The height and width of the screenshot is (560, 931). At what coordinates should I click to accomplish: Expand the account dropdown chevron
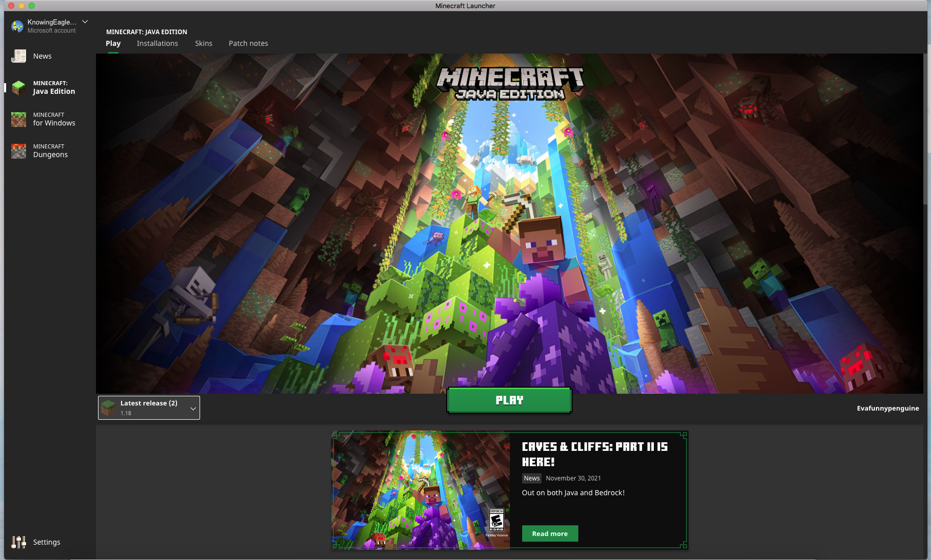[85, 22]
